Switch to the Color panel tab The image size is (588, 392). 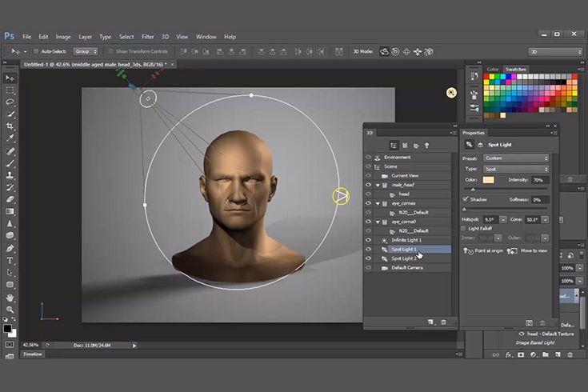click(x=494, y=70)
